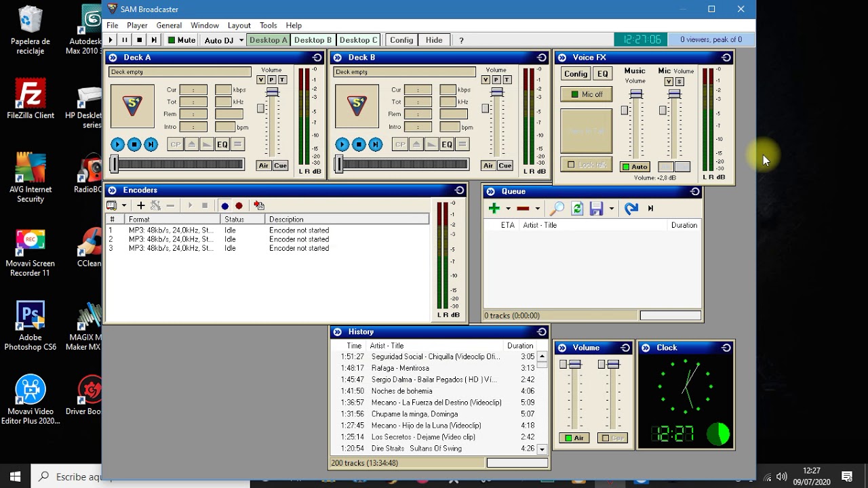Viewport: 868px width, 488px height.
Task: Click the green refresh icon in Queue
Action: tap(577, 209)
